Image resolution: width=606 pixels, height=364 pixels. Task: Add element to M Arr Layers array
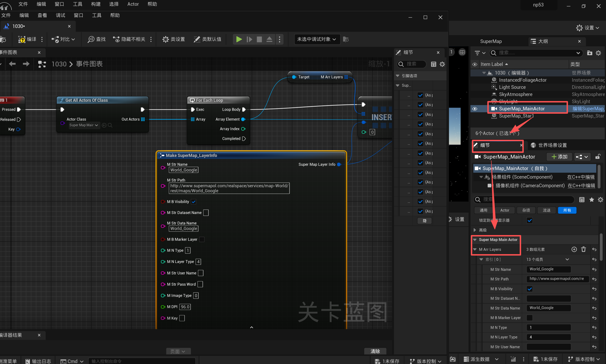pyautogui.click(x=574, y=249)
